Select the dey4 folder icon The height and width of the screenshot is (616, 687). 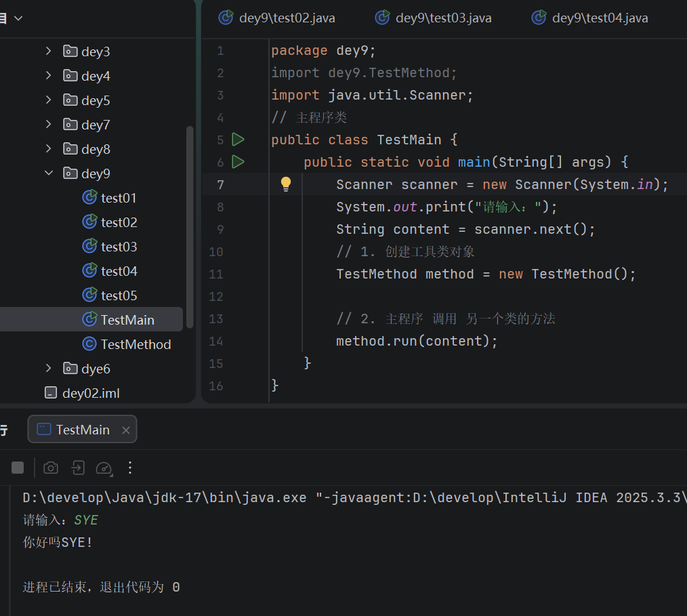[x=70, y=76]
